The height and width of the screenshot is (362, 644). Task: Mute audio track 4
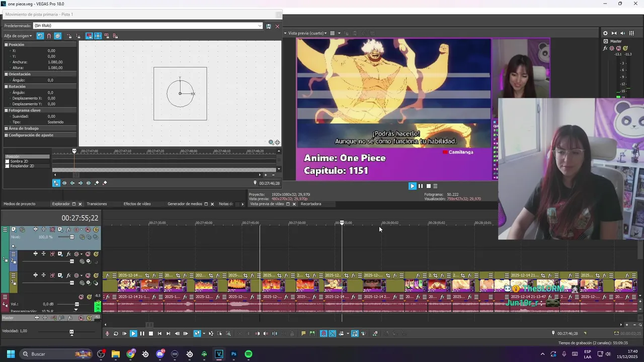point(82,297)
